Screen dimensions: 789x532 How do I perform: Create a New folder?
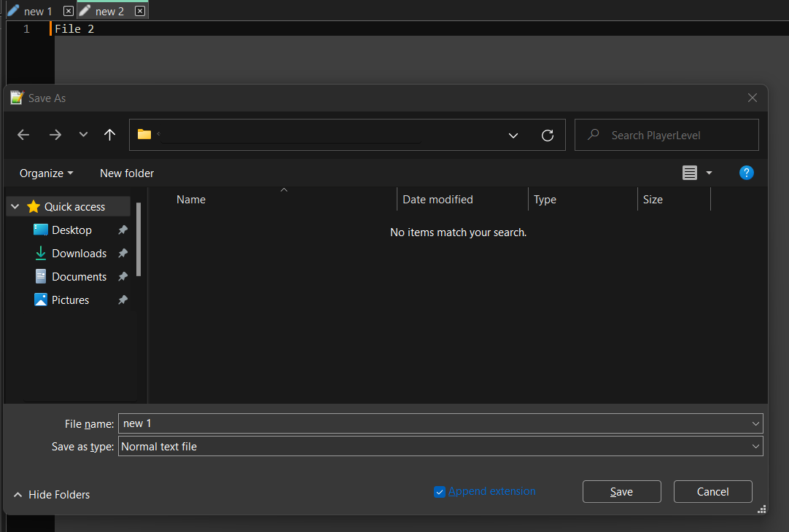[127, 173]
